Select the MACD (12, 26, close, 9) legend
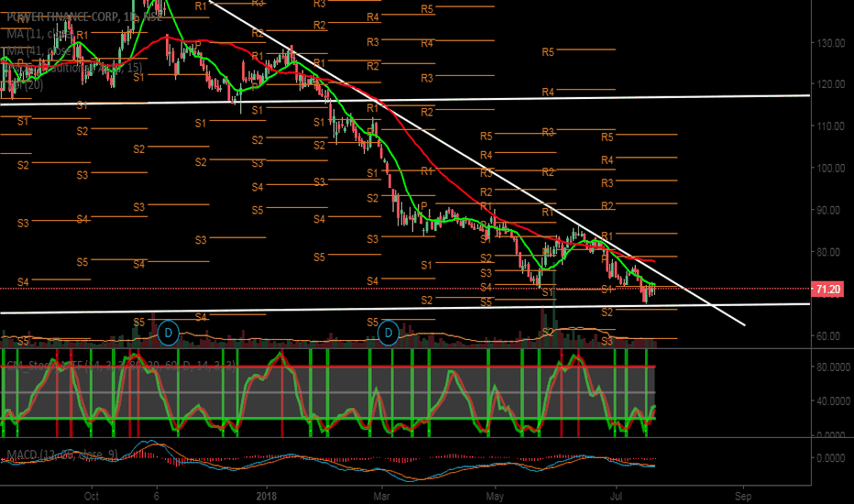 click(62, 455)
